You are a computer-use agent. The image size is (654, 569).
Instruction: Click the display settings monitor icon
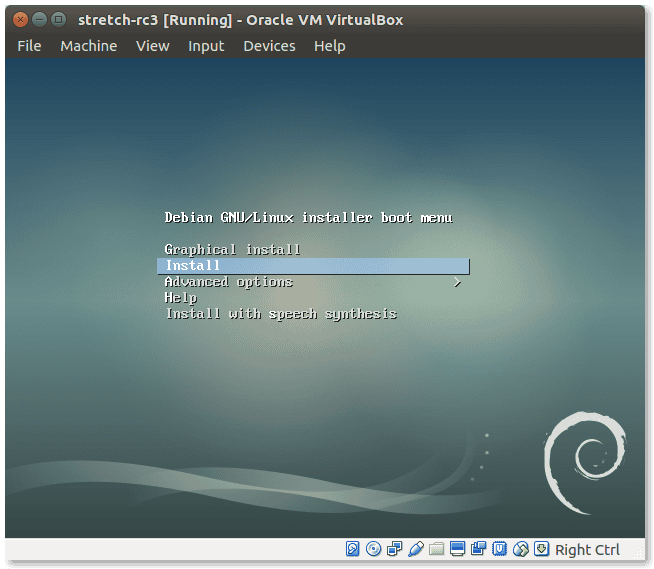click(x=457, y=549)
